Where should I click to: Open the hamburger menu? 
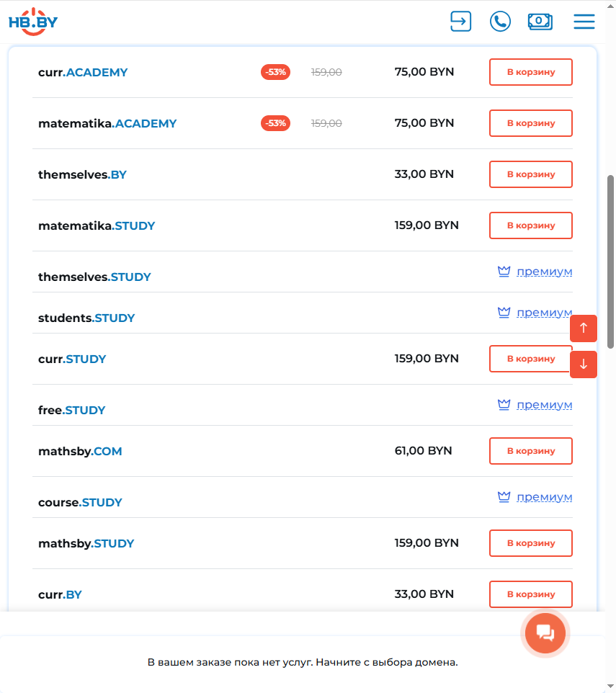[584, 21]
